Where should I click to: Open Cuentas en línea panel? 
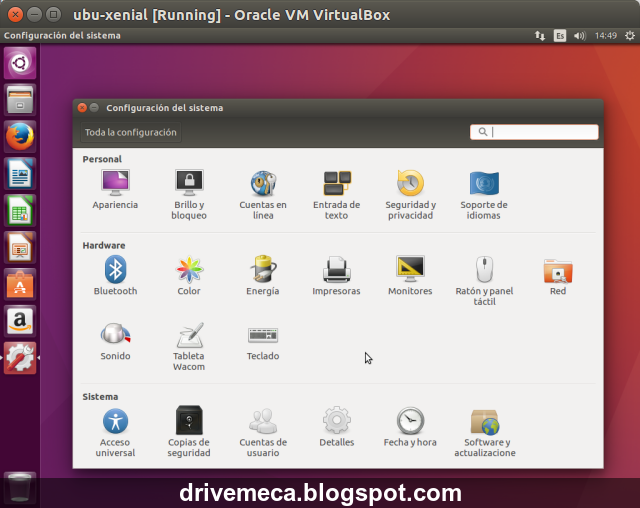coord(263,194)
